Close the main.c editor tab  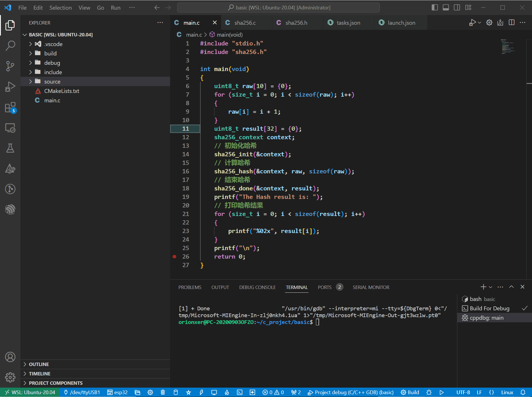point(215,22)
